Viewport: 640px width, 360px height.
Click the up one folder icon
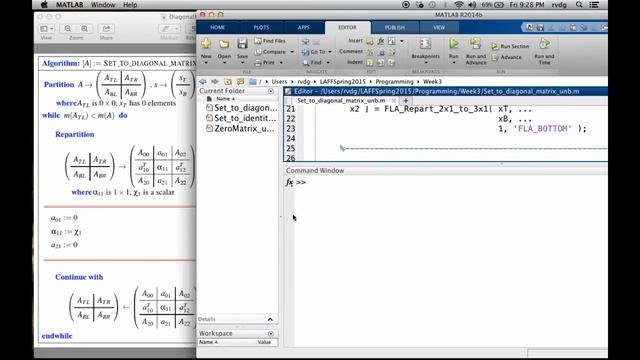pyautogui.click(x=228, y=82)
